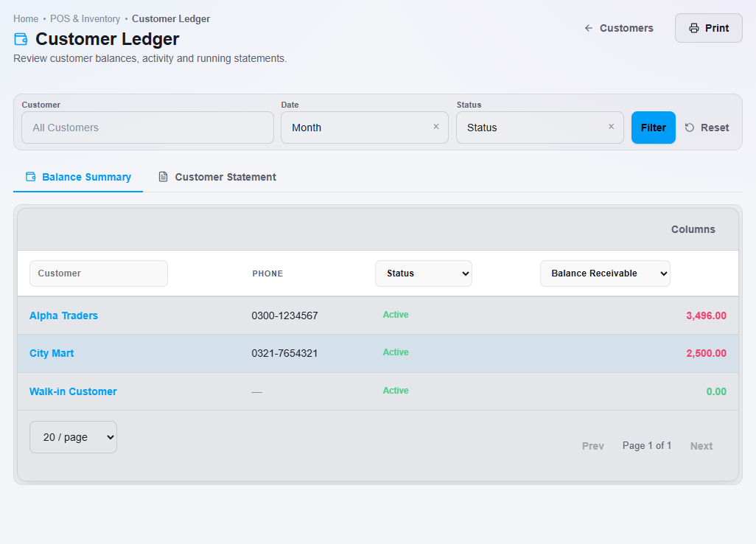Open the City Mart customer link

click(52, 353)
